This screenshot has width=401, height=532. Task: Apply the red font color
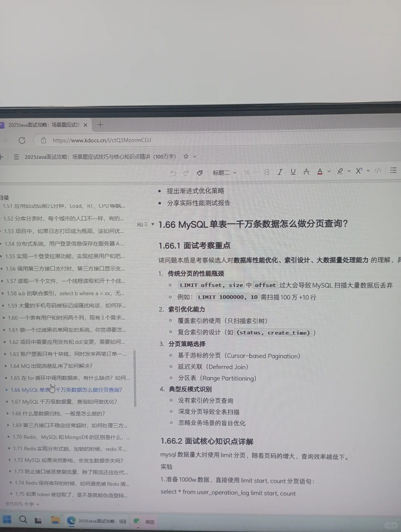pos(320,171)
